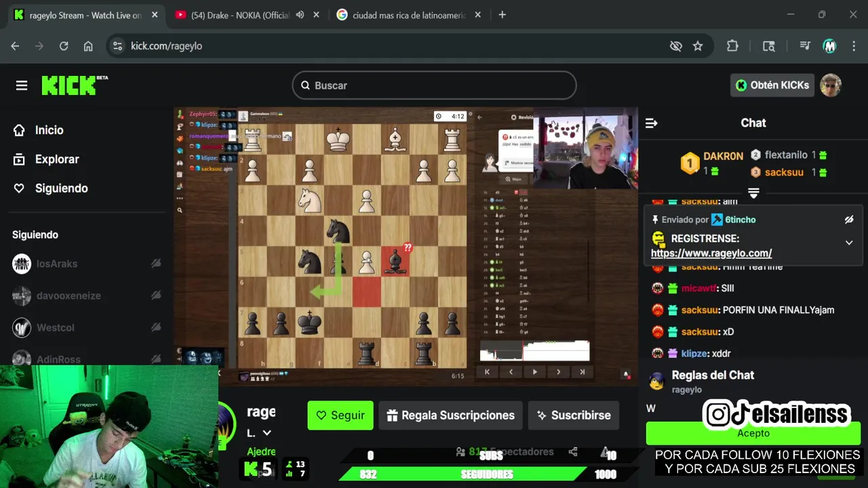Click the red highlighted bishop square
The image size is (868, 488).
395,262
